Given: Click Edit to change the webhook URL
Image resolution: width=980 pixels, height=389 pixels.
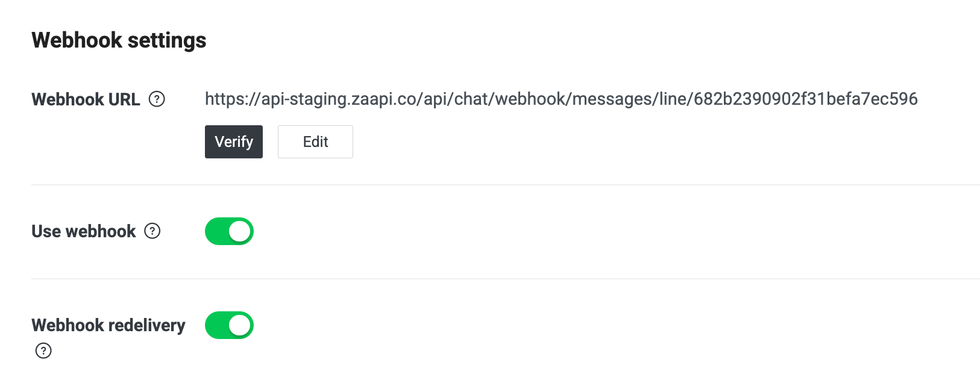Looking at the screenshot, I should 315,142.
